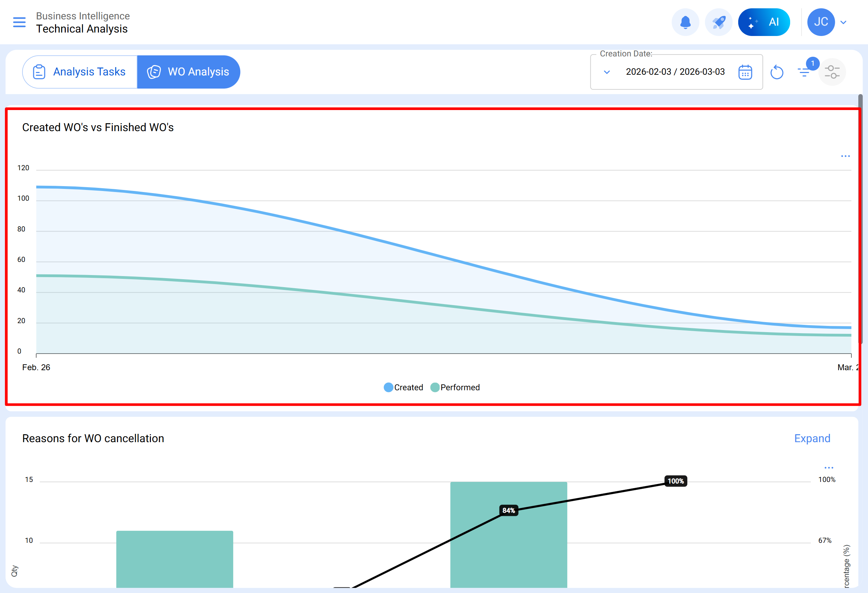Click the rocket icon in the header

(718, 22)
